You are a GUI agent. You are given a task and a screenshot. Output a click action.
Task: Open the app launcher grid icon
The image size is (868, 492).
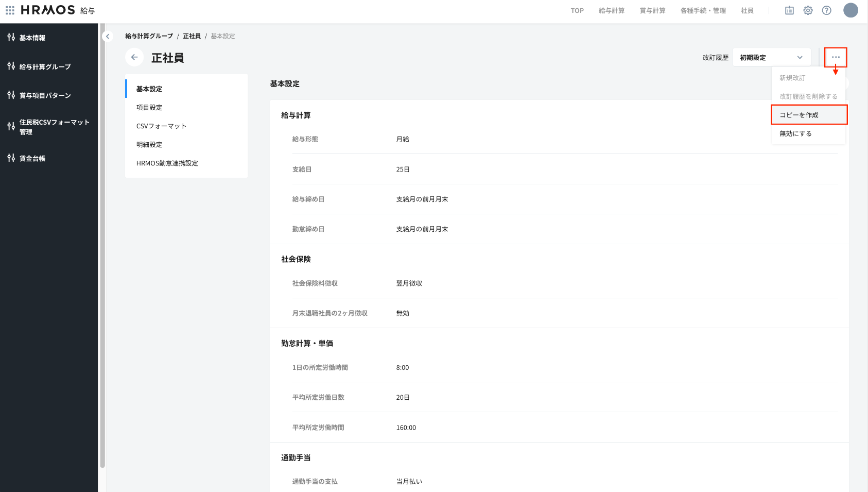10,10
